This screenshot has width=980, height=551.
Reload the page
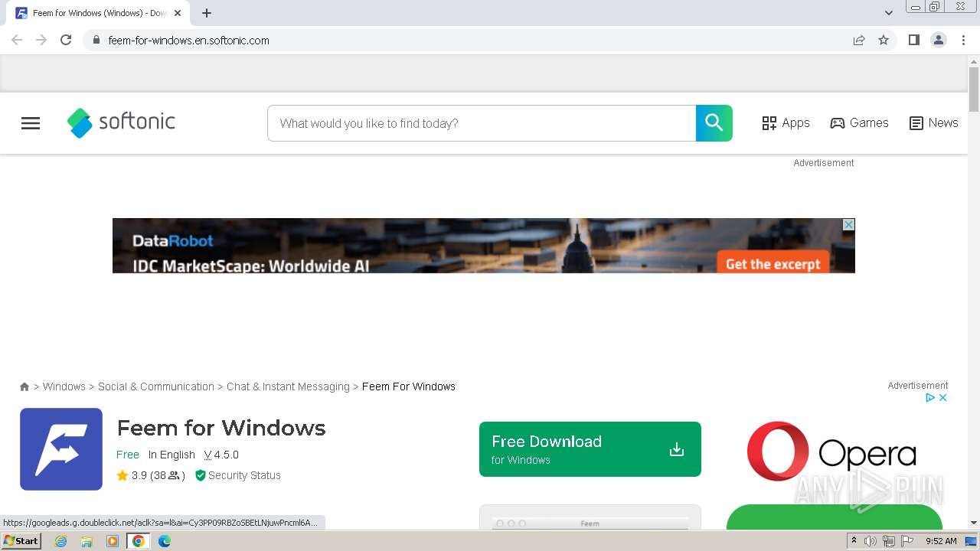coord(66,40)
